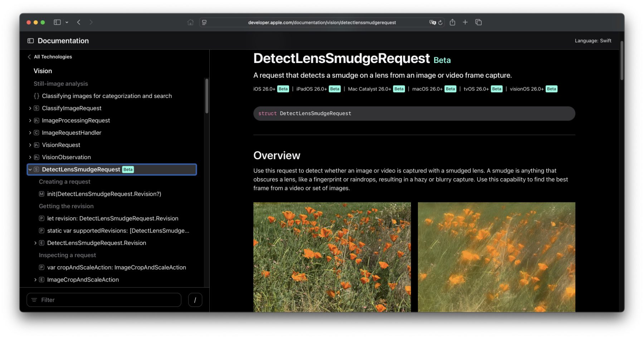Open the VisionObservation sidebar entry
The height and width of the screenshot is (338, 644).
(66, 157)
